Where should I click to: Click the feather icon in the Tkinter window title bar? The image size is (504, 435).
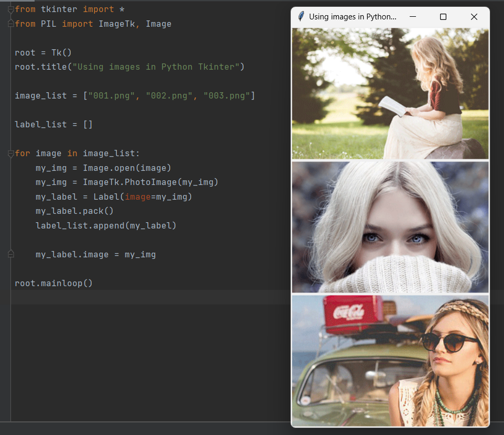point(301,17)
